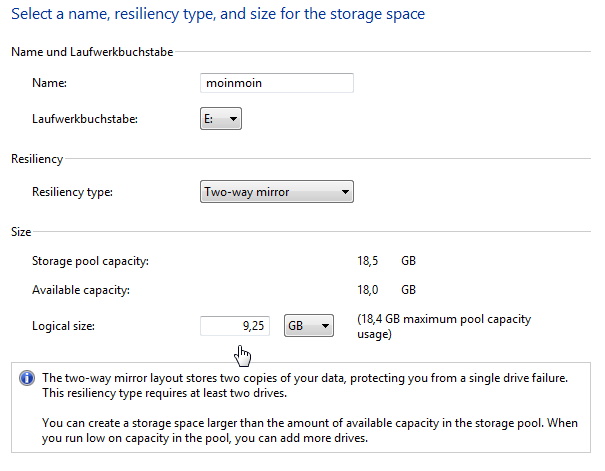The image size is (605, 471).
Task: Open the Laufwerkbuchstabe drive letter dropdown
Action: pos(221,119)
